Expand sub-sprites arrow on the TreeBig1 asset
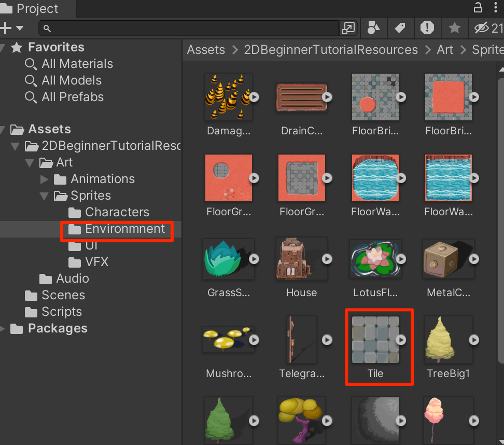 click(474, 340)
